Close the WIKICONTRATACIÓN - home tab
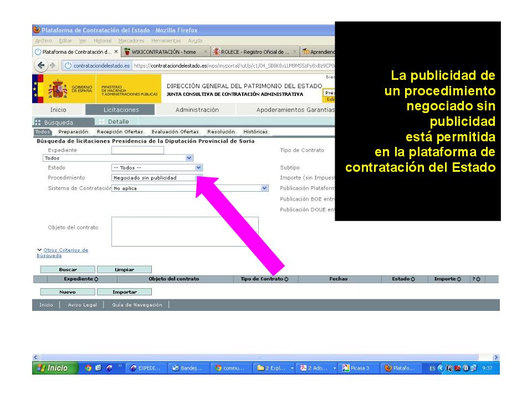The image size is (532, 399). 206,52
